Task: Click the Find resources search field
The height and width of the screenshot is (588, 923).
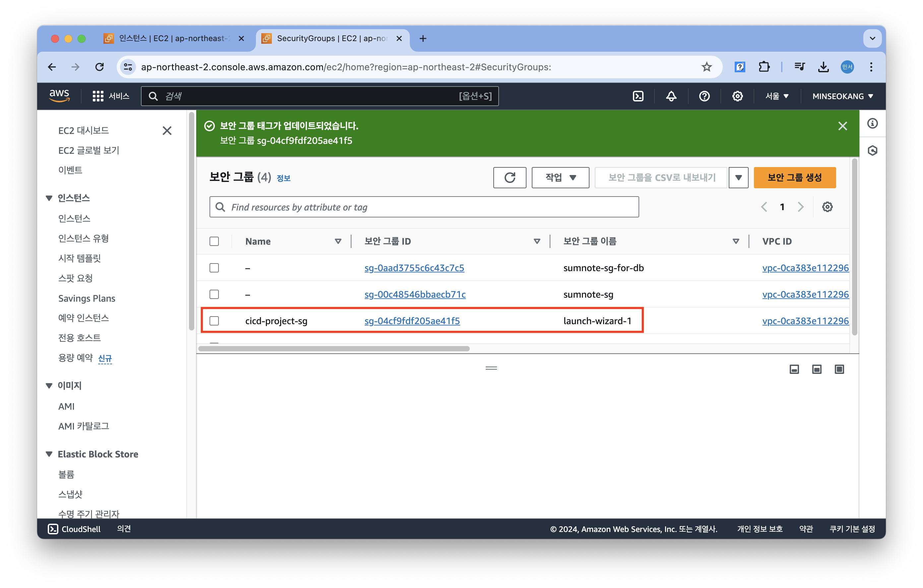Action: point(424,207)
